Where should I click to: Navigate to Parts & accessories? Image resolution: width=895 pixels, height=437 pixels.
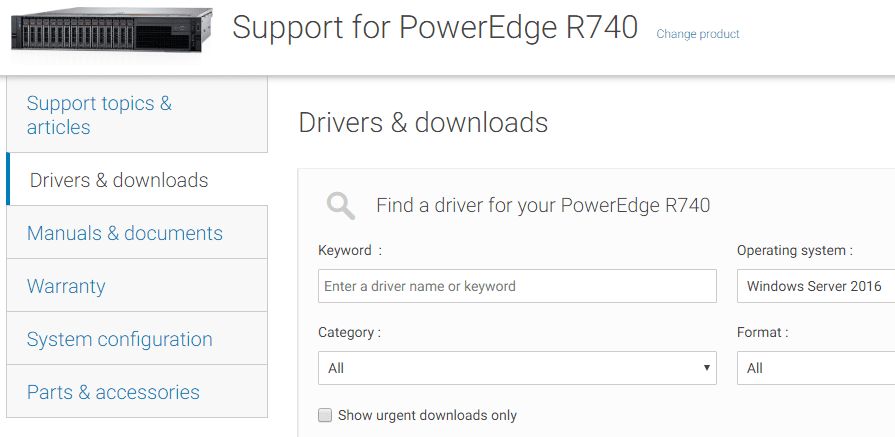coord(113,392)
